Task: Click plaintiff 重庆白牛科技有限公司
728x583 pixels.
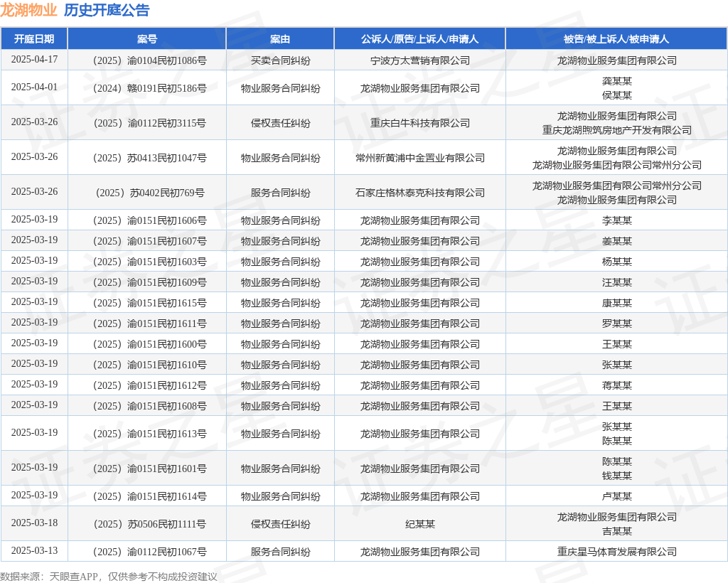Action: pyautogui.click(x=420, y=123)
